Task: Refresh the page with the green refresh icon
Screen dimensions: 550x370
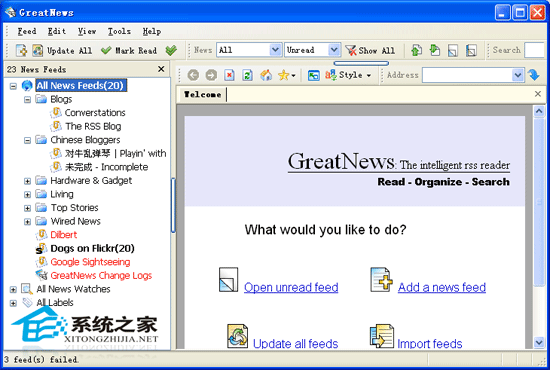Action: pos(248,75)
